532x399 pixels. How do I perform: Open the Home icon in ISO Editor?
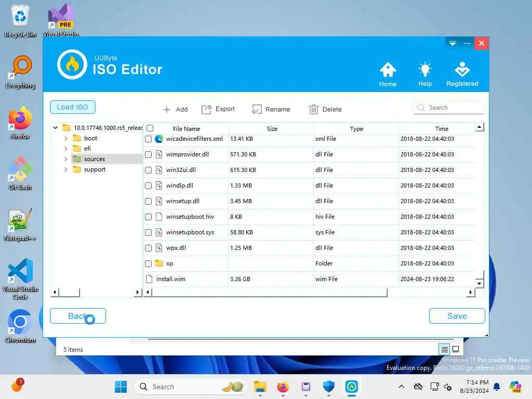click(x=388, y=74)
